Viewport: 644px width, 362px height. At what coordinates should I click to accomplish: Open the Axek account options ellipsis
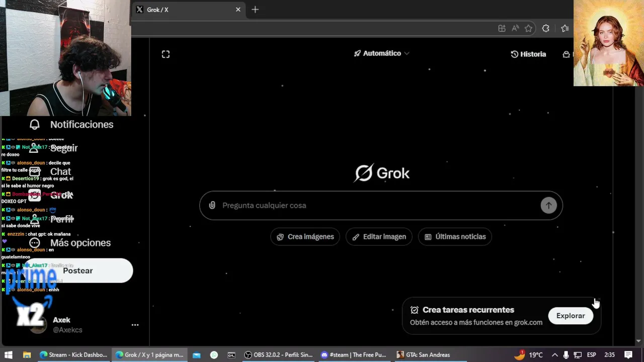click(x=135, y=325)
